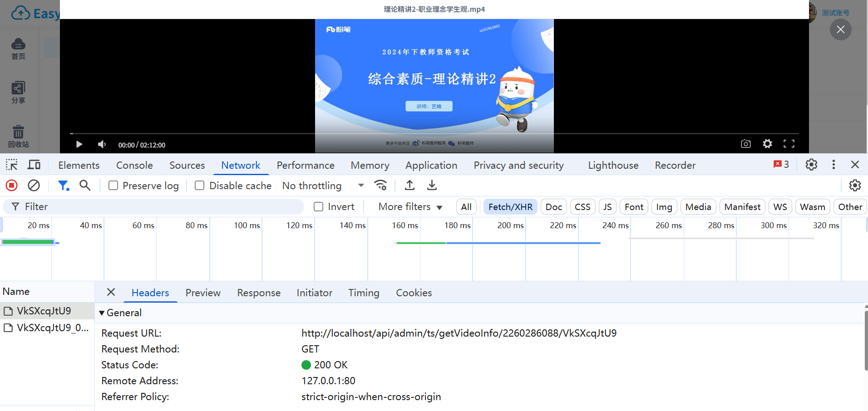Select the Network tab

point(241,165)
